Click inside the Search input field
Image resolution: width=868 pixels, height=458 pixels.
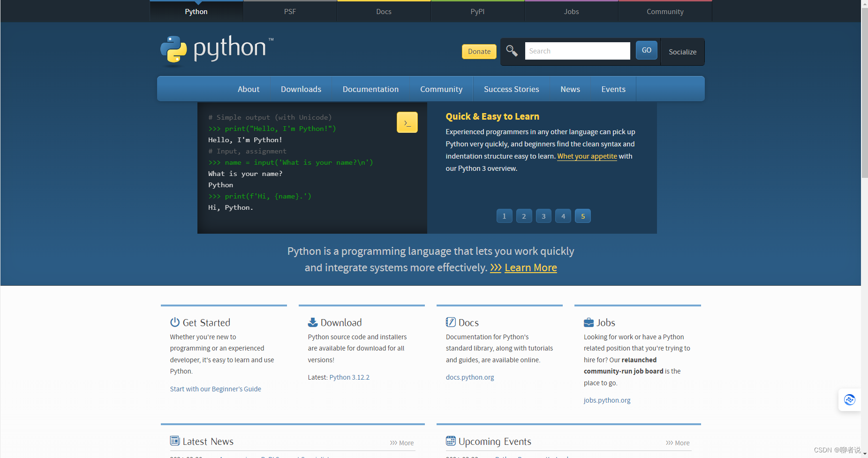point(577,51)
